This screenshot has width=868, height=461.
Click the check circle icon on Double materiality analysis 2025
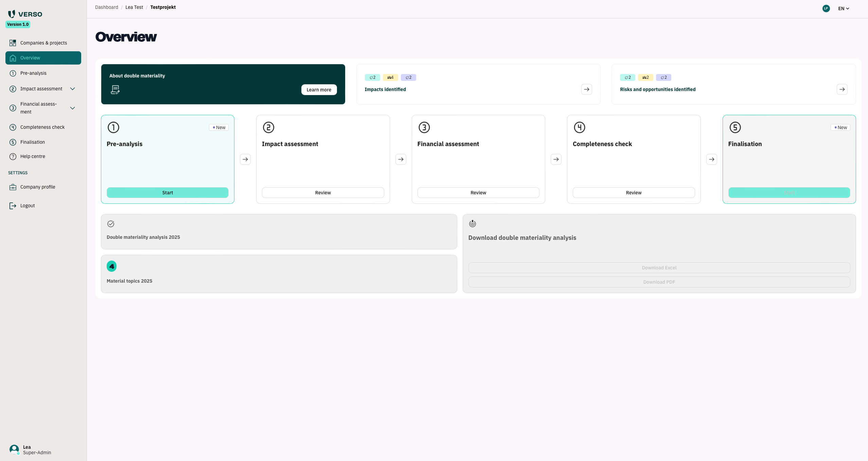point(111,224)
